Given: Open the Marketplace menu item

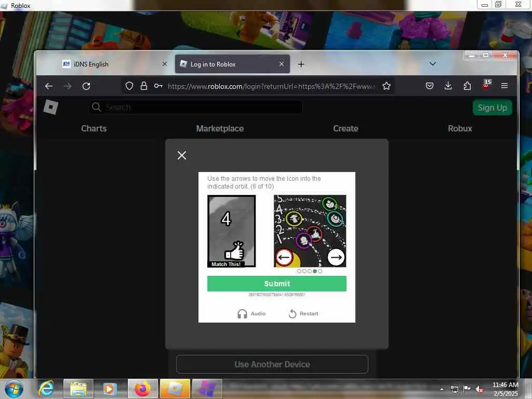Looking at the screenshot, I should coord(220,129).
